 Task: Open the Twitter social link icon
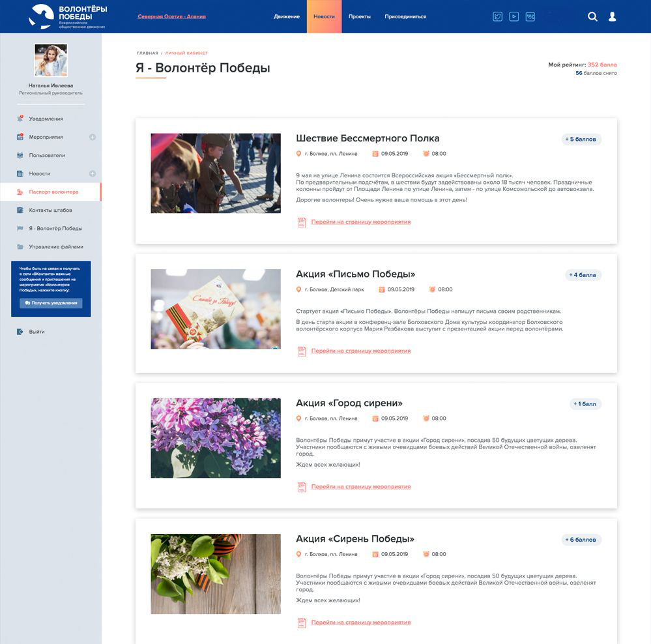497,17
